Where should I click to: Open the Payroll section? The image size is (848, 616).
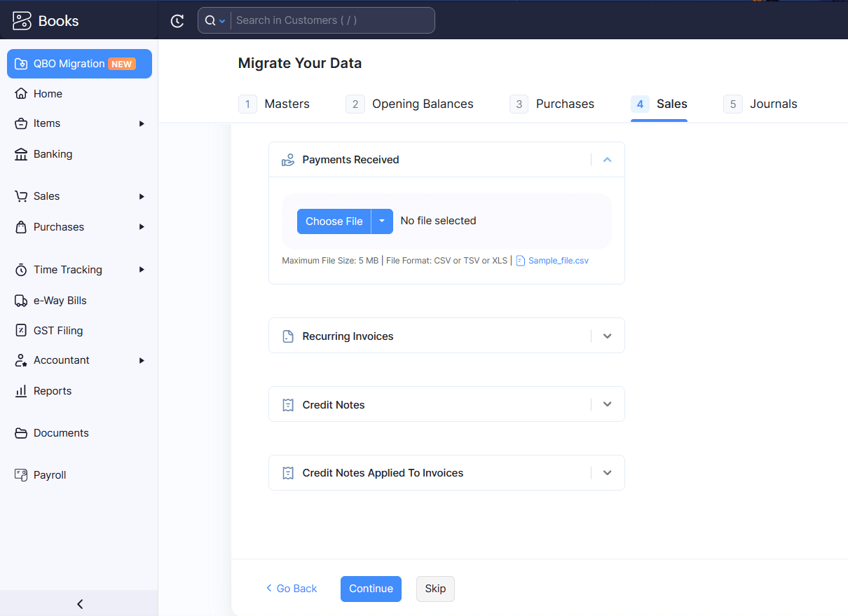[x=49, y=474]
